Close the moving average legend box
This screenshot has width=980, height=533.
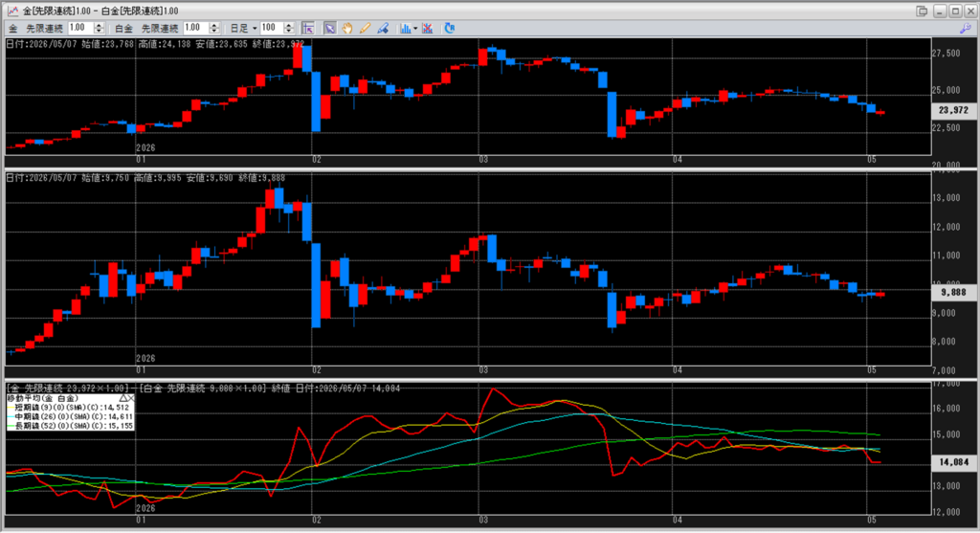point(130,398)
